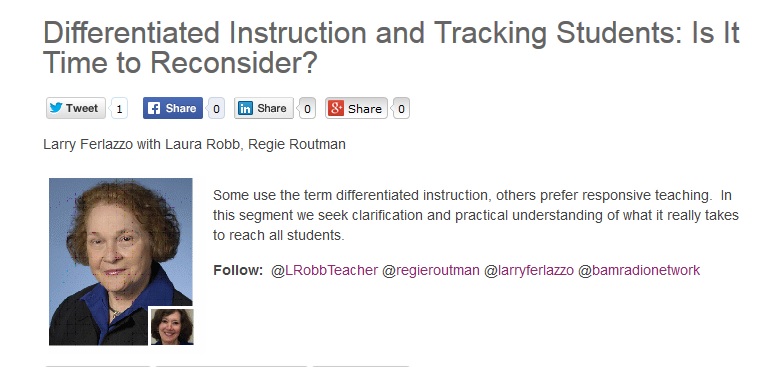Screen dimensions: 768x367
Task: Click the LinkedIn "in" logo icon
Action: click(x=245, y=108)
